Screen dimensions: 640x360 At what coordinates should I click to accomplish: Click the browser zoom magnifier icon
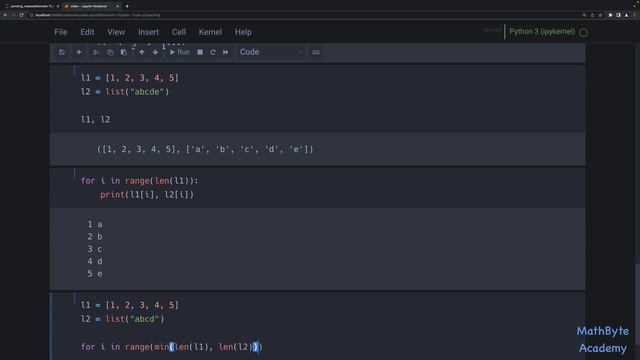coord(584,15)
